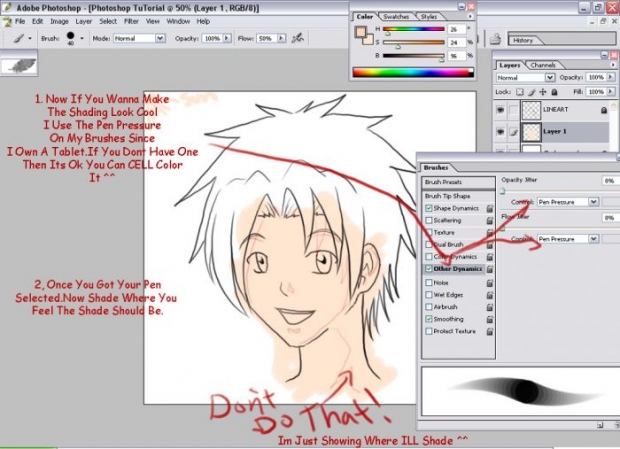The image size is (620, 449).
Task: Open the file browser icon near palette well
Action: pyautogui.click(x=495, y=40)
